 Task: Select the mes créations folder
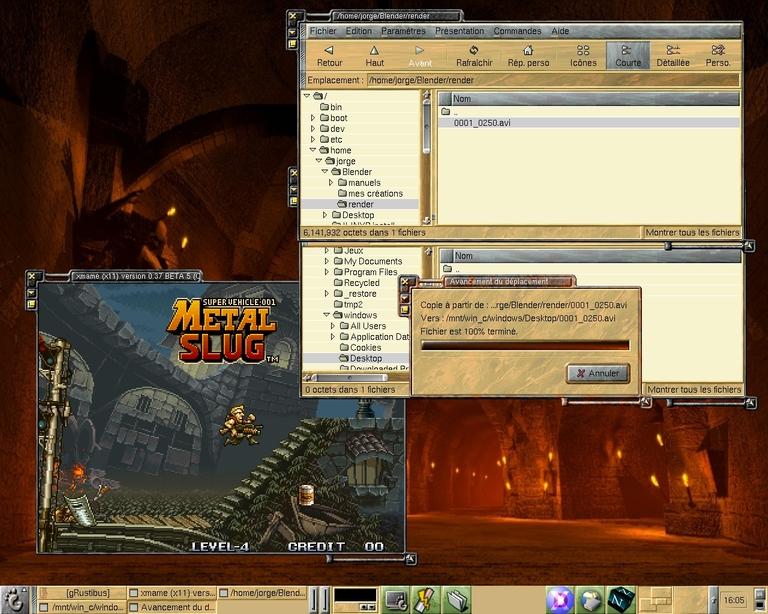click(x=370, y=193)
